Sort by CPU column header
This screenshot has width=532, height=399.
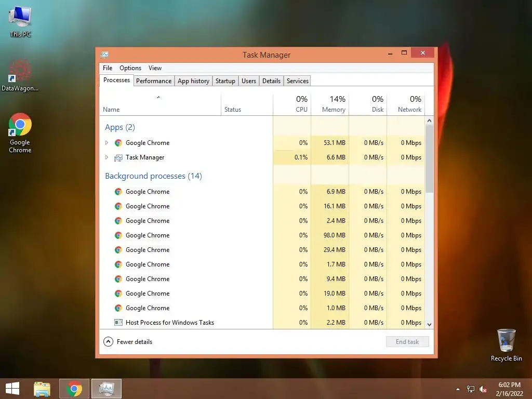pos(292,104)
